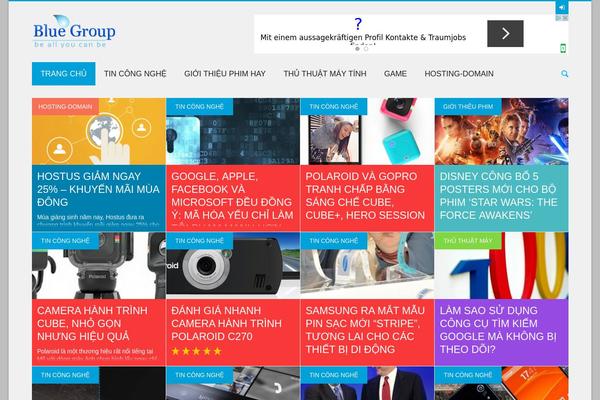Viewport: 600px width, 400px height.
Task: Open Thủ Thuật Máy Tính menu
Action: click(x=325, y=73)
